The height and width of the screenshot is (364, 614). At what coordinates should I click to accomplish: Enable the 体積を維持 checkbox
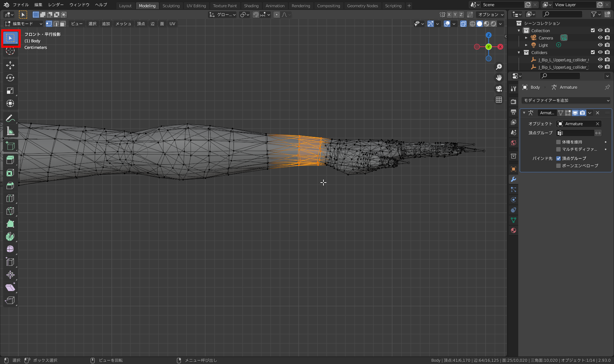[x=558, y=142]
